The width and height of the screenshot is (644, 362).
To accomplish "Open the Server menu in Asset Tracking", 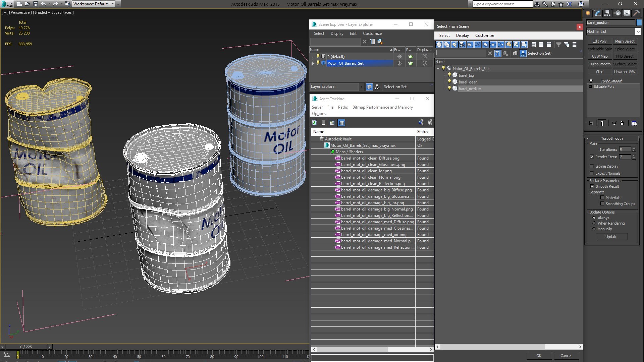I will [x=317, y=107].
